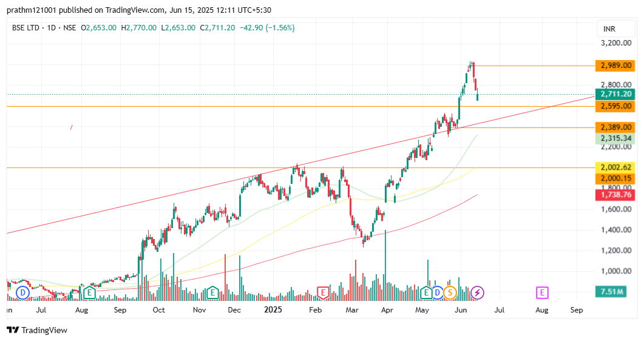Click the TradingView logo at bottom left
The width and height of the screenshot is (644, 341).
[37, 330]
